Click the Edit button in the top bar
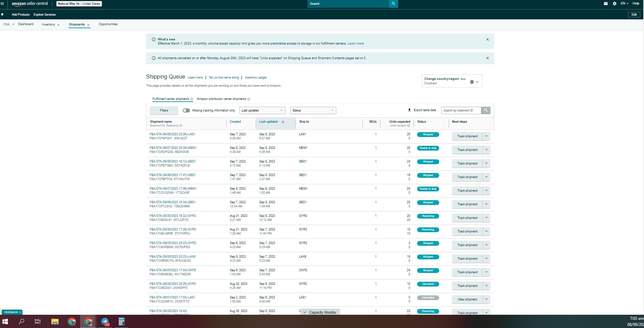 [x=634, y=15]
